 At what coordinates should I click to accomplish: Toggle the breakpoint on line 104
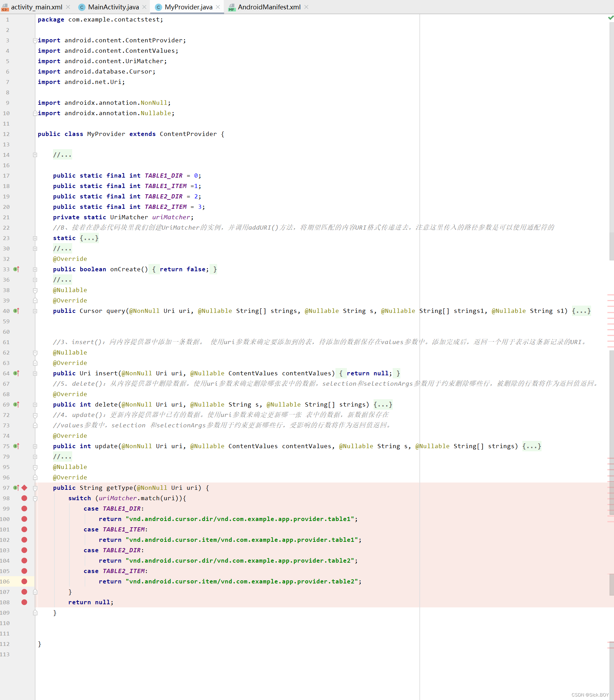tap(24, 561)
